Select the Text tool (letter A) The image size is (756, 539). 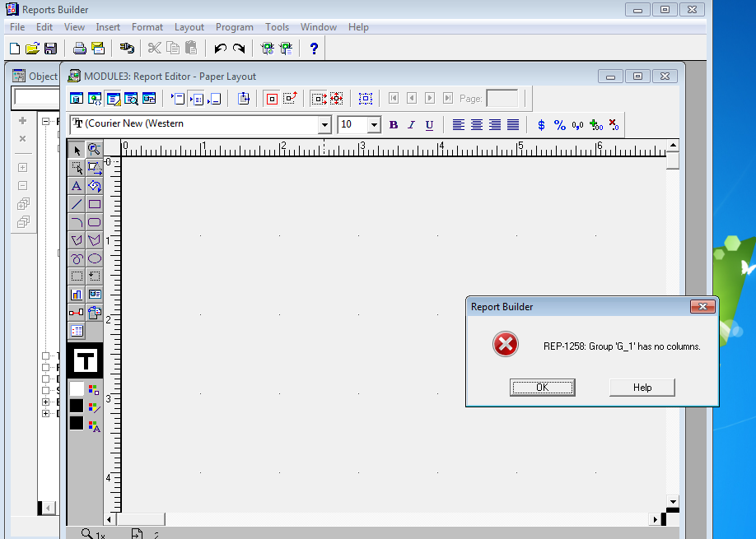77,186
